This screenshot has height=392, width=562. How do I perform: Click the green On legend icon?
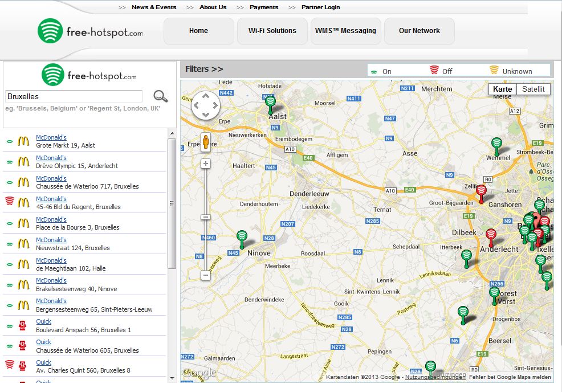click(374, 72)
